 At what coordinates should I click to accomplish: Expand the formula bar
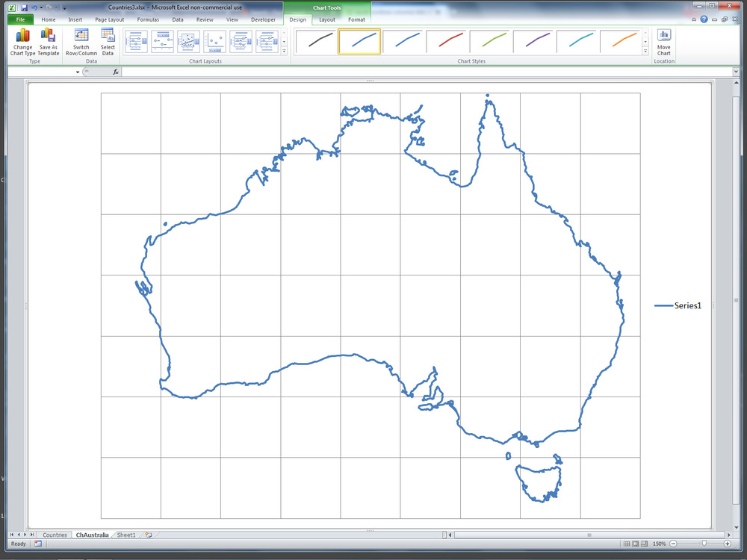pos(737,72)
